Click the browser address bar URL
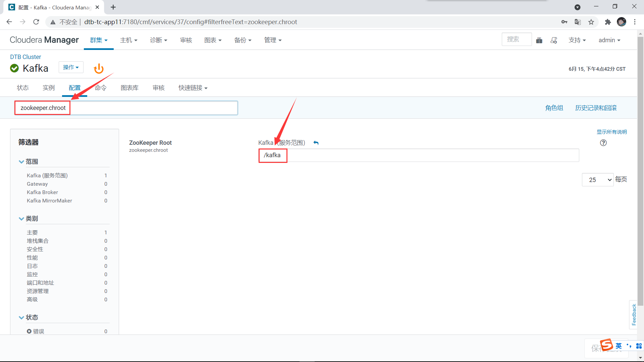Screen dimensions: 644x362 pos(191,22)
